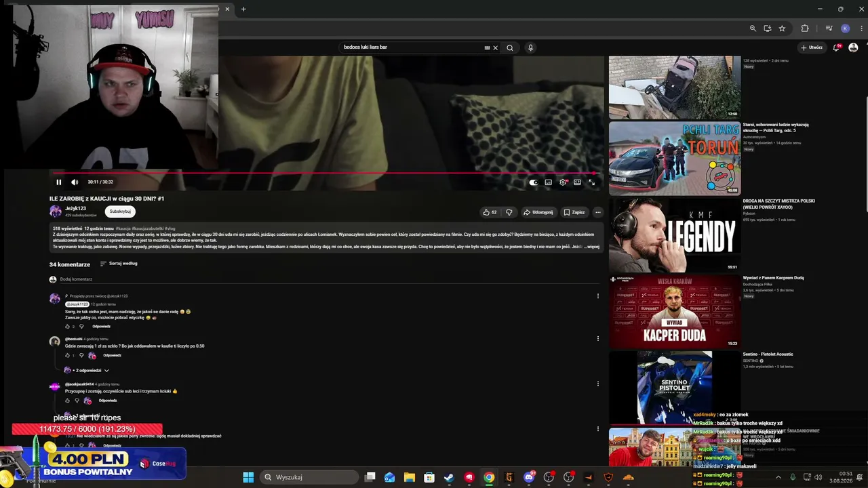Screen dimensions: 868x488
Task: Open the Sentino Pistolet Acoustic thumbnail
Action: tap(675, 388)
